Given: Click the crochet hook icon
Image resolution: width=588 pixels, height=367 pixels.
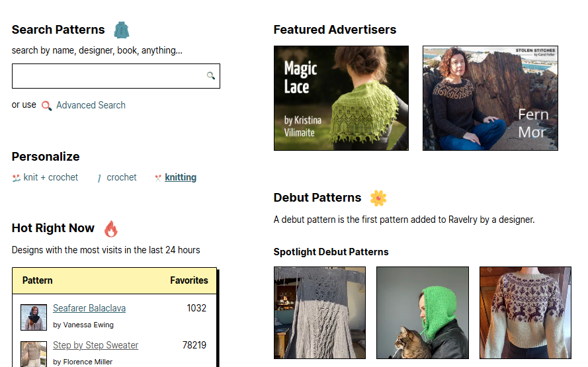Looking at the screenshot, I should tap(99, 178).
